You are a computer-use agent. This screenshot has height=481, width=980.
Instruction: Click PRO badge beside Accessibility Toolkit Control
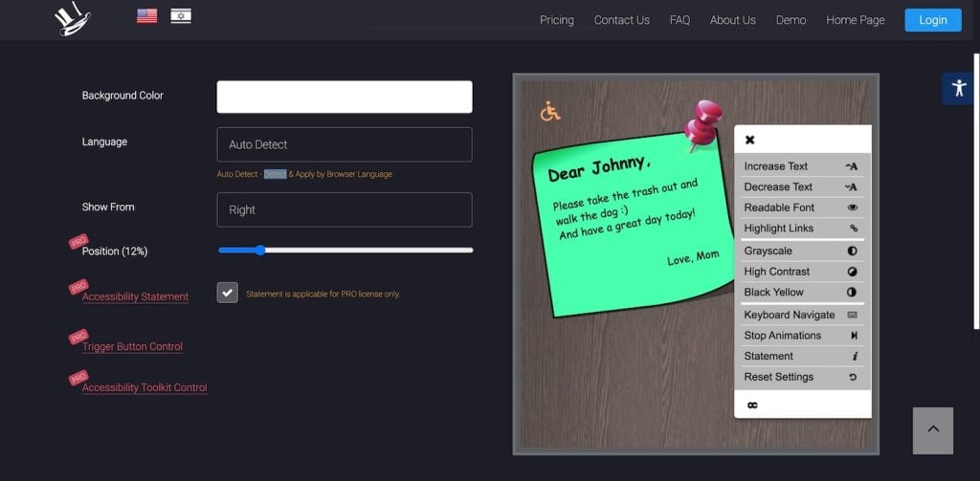coord(78,378)
